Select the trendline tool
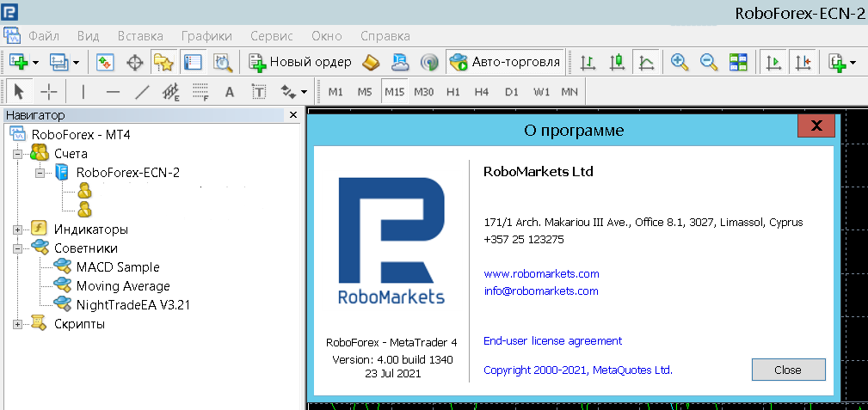 [142, 91]
